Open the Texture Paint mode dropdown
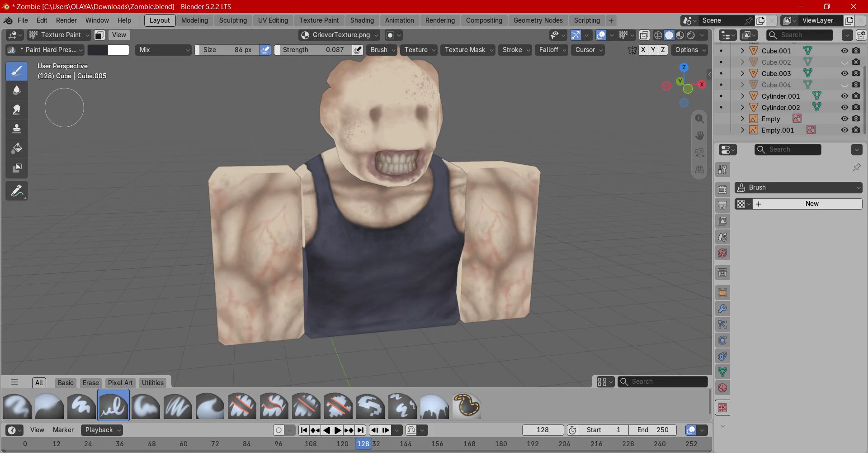868x453 pixels. pyautogui.click(x=59, y=35)
